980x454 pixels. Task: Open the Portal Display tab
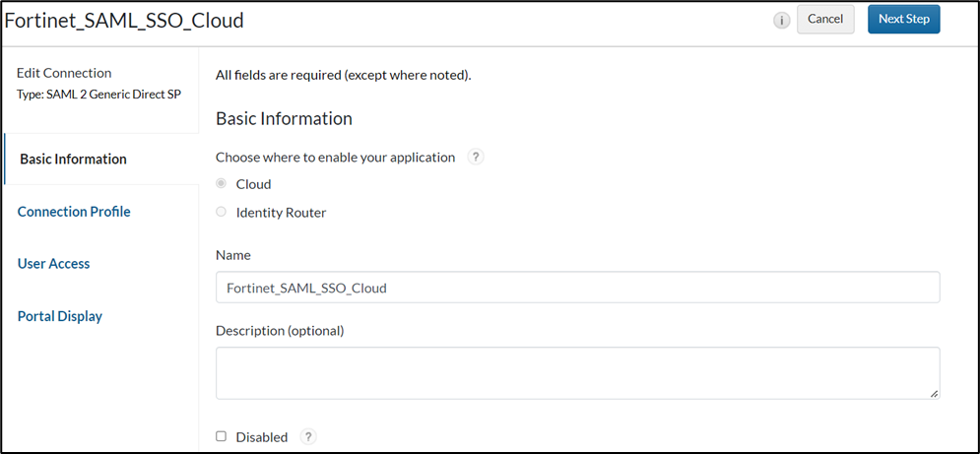tap(60, 316)
